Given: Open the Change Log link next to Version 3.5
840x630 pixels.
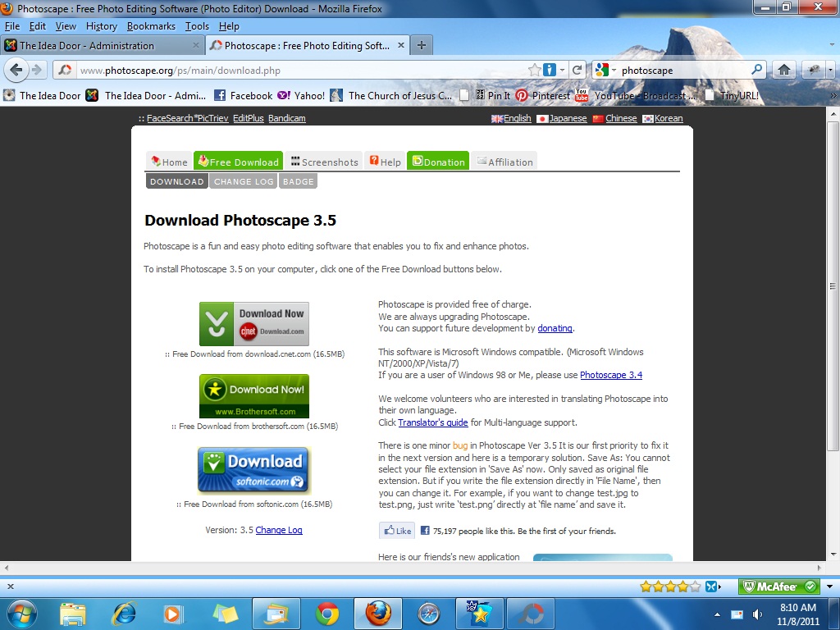Looking at the screenshot, I should 279,530.
